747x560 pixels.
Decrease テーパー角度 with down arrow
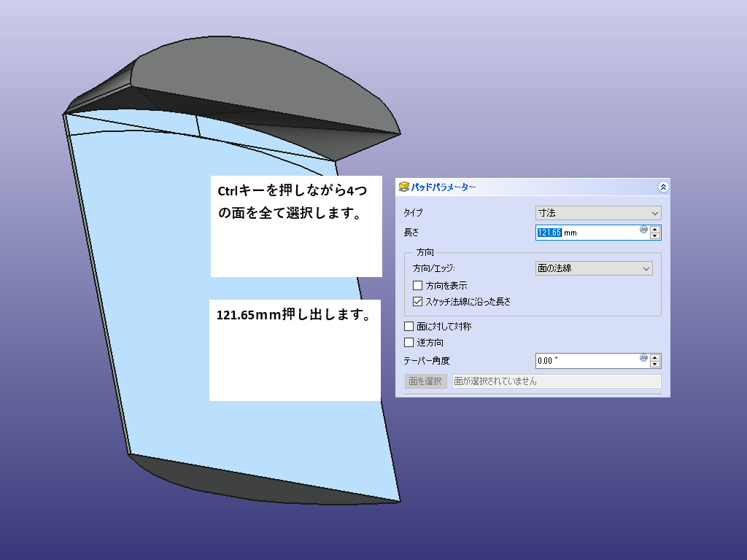(x=655, y=365)
